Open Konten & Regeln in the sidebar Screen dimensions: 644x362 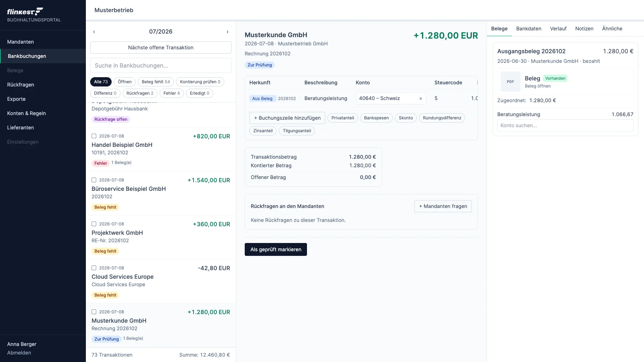click(x=43, y=113)
